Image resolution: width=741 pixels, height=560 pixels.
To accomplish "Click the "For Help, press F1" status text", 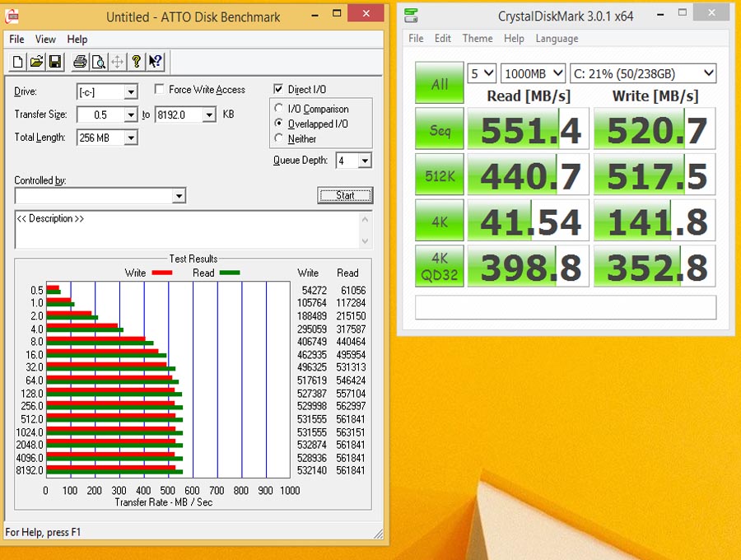I will tap(43, 532).
